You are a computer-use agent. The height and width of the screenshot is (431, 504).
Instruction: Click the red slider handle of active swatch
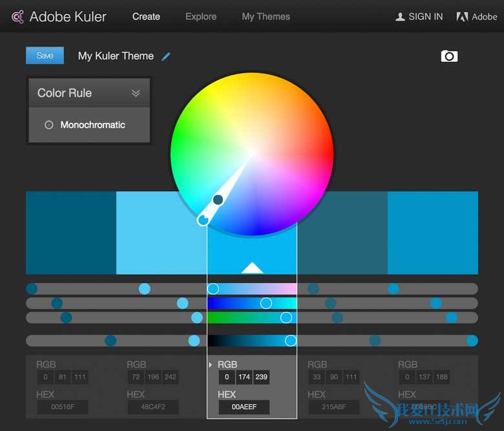(x=213, y=289)
